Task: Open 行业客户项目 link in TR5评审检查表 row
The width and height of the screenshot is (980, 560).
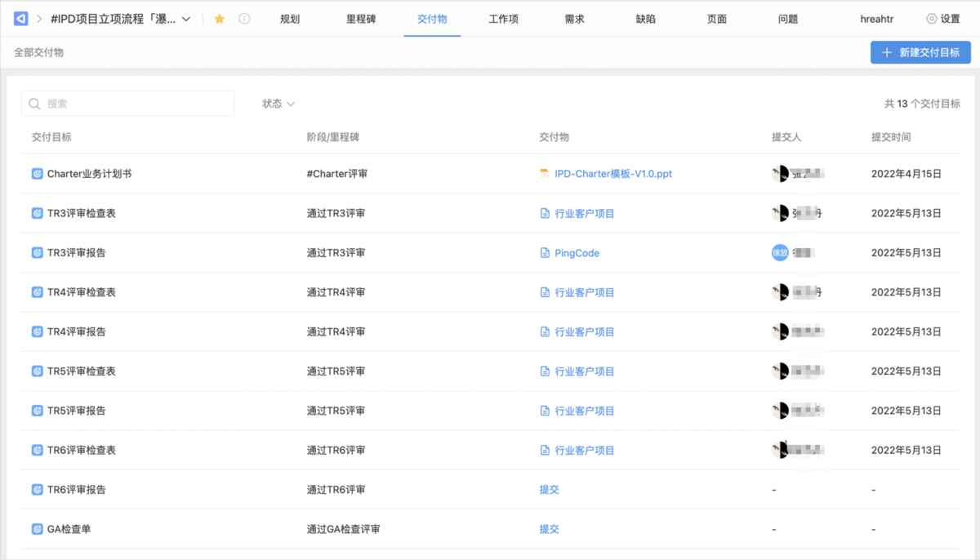Action: coord(585,371)
